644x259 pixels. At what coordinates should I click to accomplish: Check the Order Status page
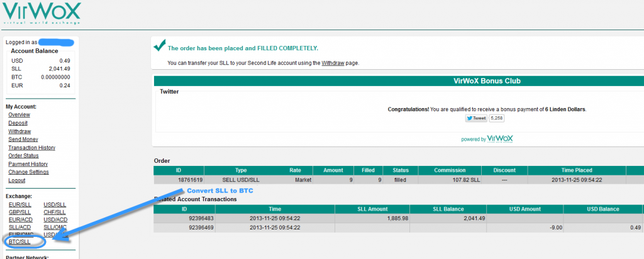23,155
